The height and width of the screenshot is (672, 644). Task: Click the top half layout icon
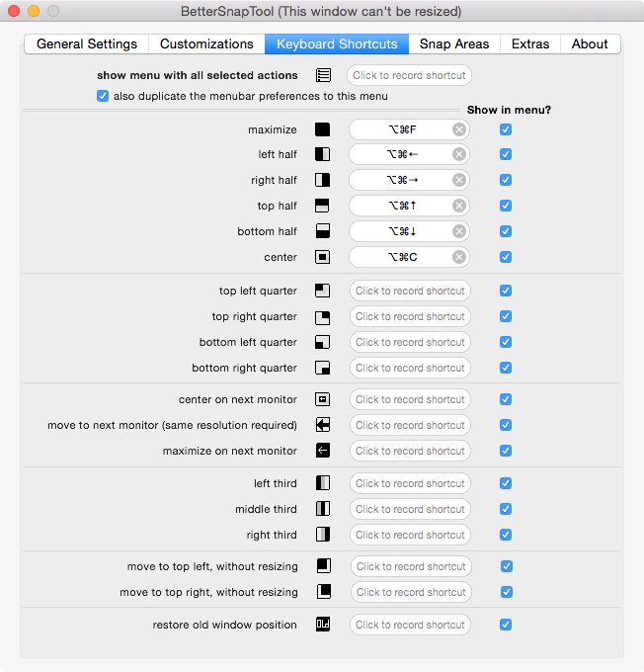pos(322,206)
